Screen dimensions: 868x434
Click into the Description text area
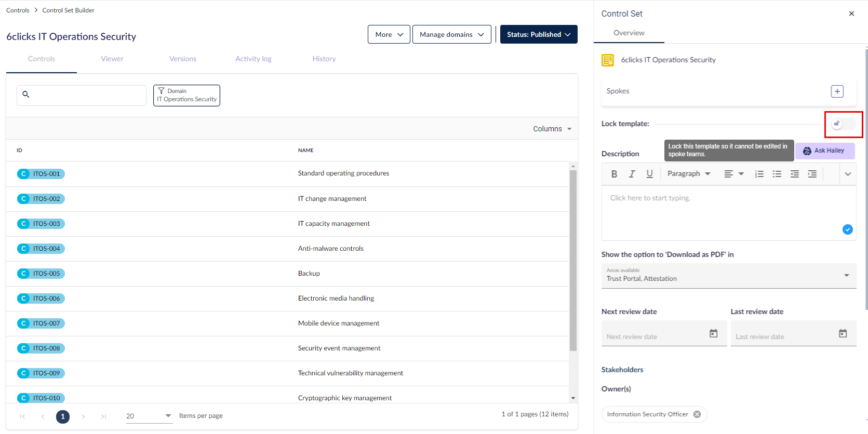pyautogui.click(x=728, y=213)
